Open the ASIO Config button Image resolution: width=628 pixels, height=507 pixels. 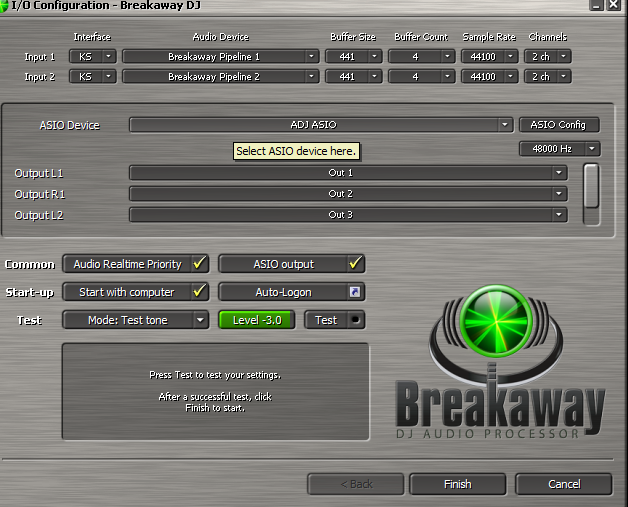click(x=559, y=125)
